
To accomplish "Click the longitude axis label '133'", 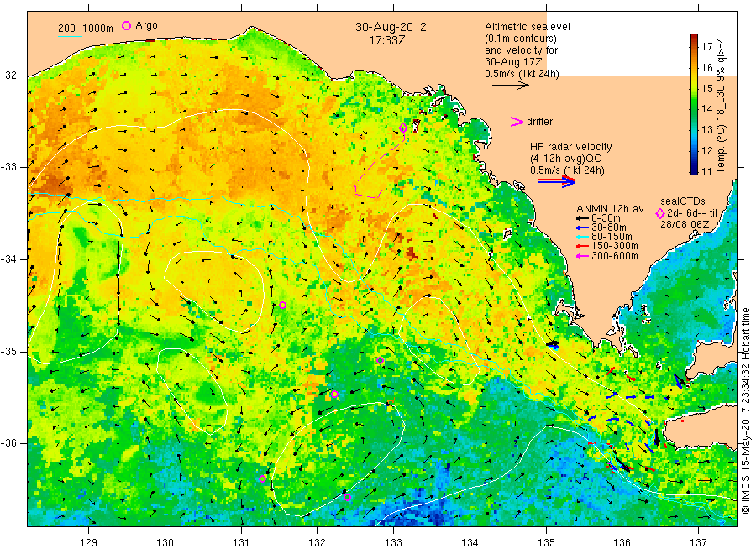I will (393, 543).
